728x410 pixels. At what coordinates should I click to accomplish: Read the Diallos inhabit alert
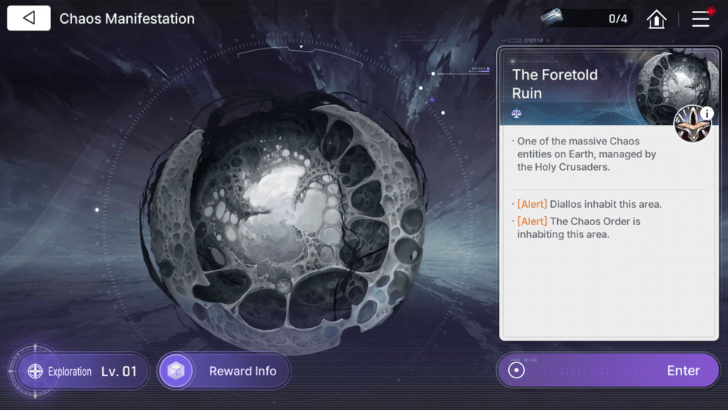(589, 204)
